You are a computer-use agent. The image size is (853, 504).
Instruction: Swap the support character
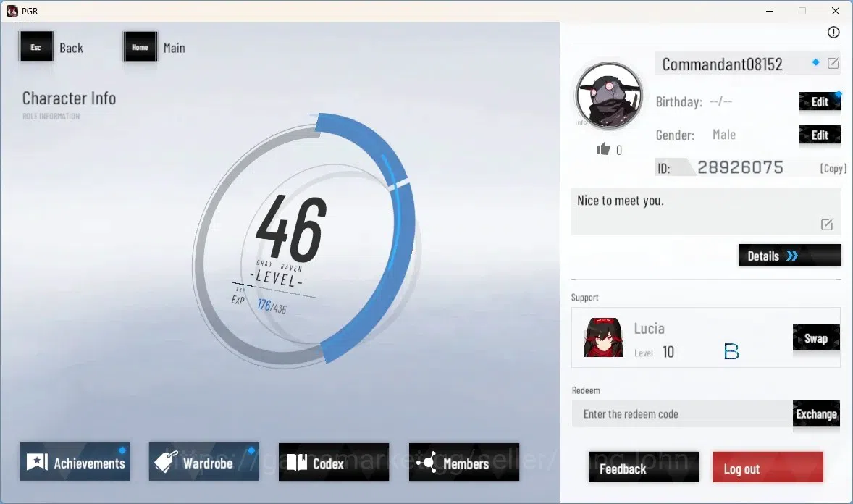(x=816, y=338)
